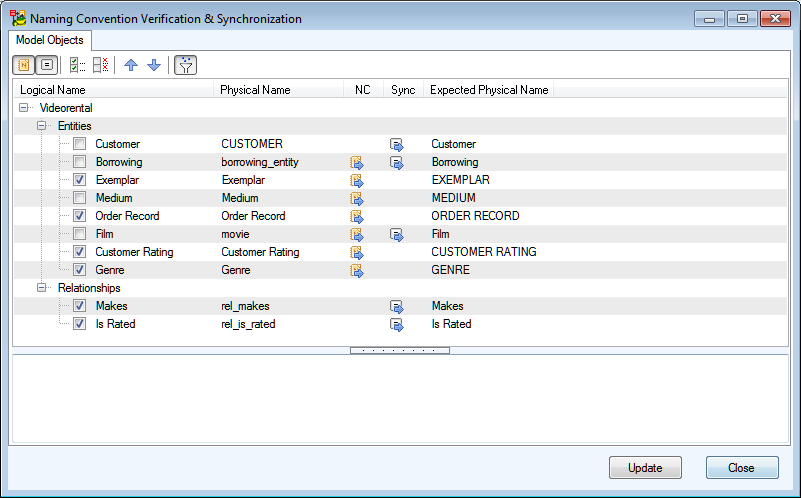Toggle the filter funnel toolbar button
The height and width of the screenshot is (498, 801).
(x=185, y=65)
